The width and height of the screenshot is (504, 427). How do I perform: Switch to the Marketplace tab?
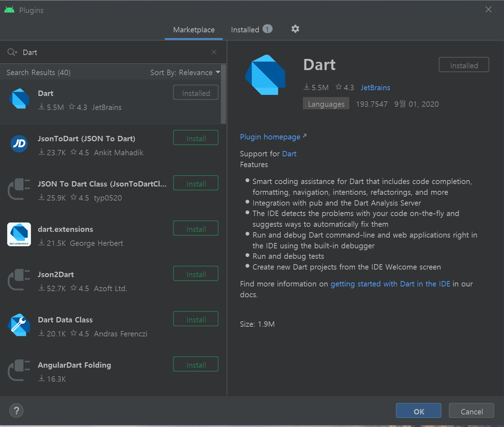point(194,30)
